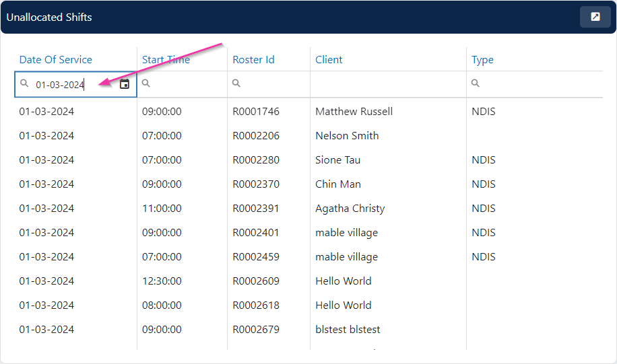This screenshot has width=617, height=364.
Task: Click client name Agatha Christy
Action: pos(350,209)
